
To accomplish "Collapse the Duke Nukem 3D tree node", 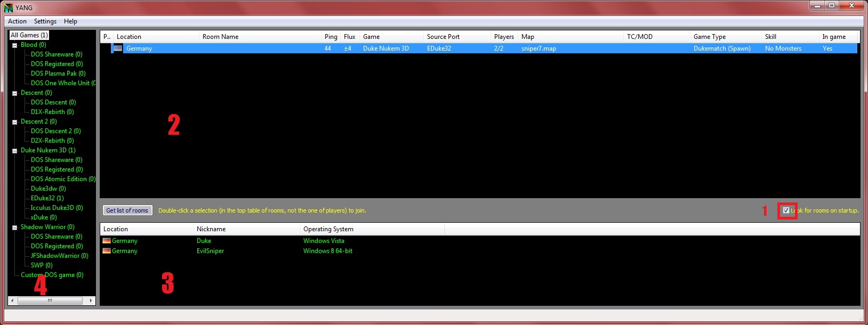I will point(15,151).
